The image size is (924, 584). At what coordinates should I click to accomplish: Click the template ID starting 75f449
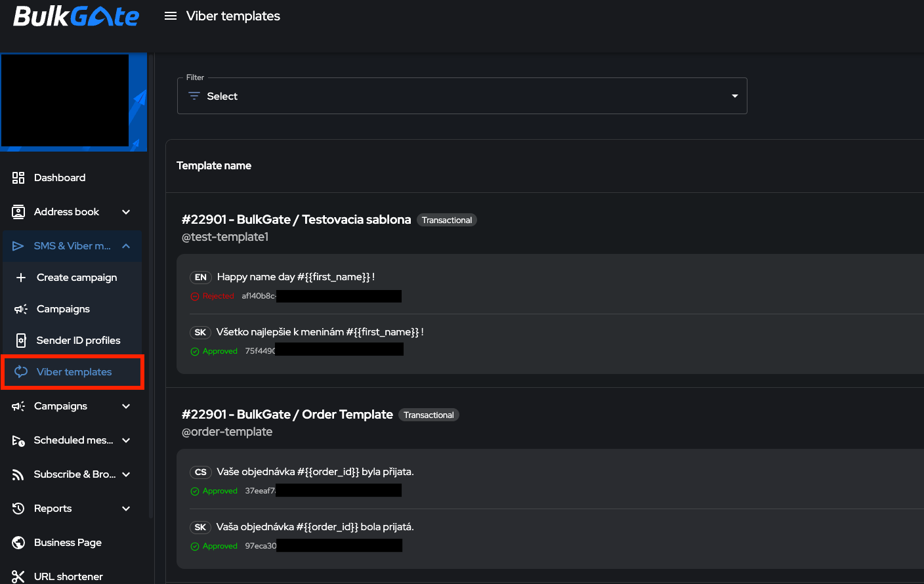[x=261, y=352]
